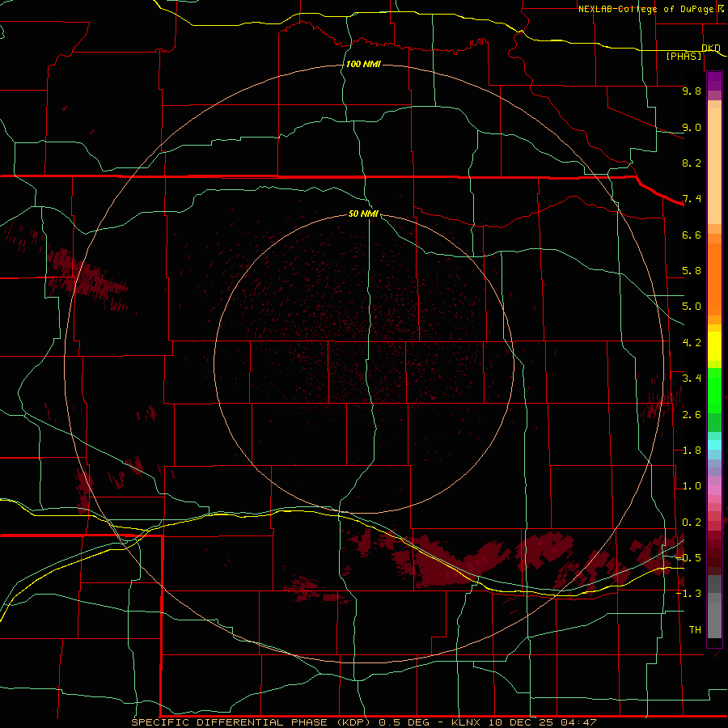728x728 pixels.
Task: Click the -1.3 scale value
Action: (x=688, y=594)
